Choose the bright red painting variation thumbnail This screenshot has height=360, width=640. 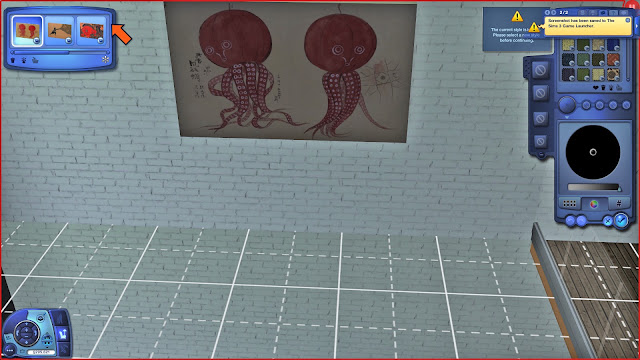[x=91, y=31]
